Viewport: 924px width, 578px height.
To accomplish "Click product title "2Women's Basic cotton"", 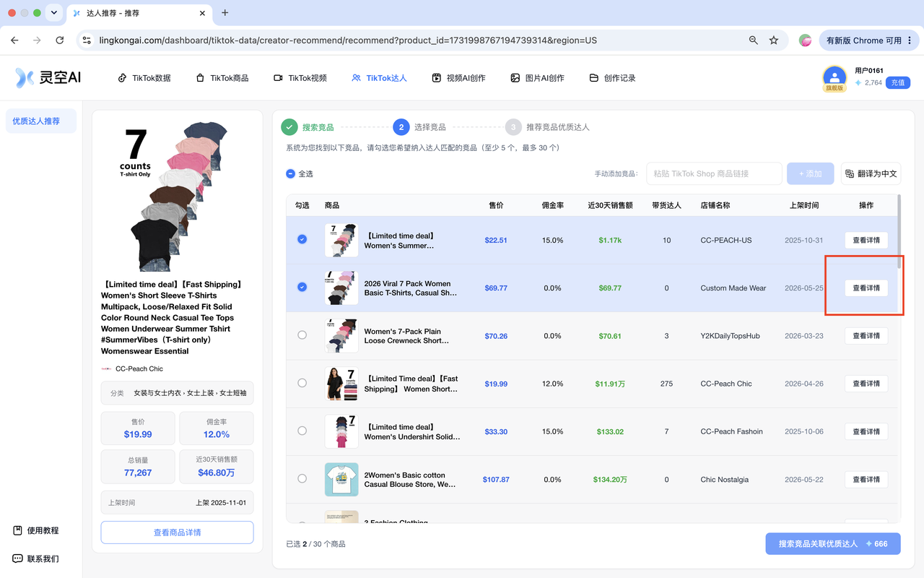I will (410, 480).
